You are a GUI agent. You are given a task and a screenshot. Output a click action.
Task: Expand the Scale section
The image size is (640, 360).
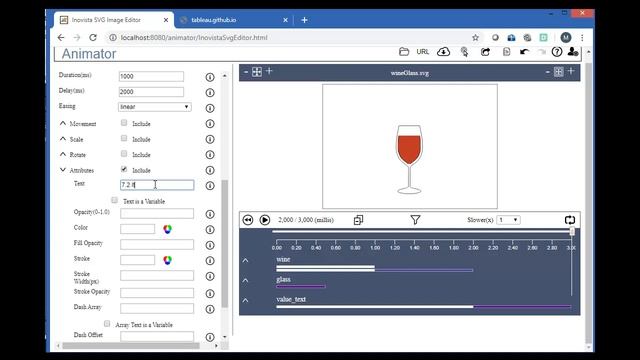pos(63,139)
